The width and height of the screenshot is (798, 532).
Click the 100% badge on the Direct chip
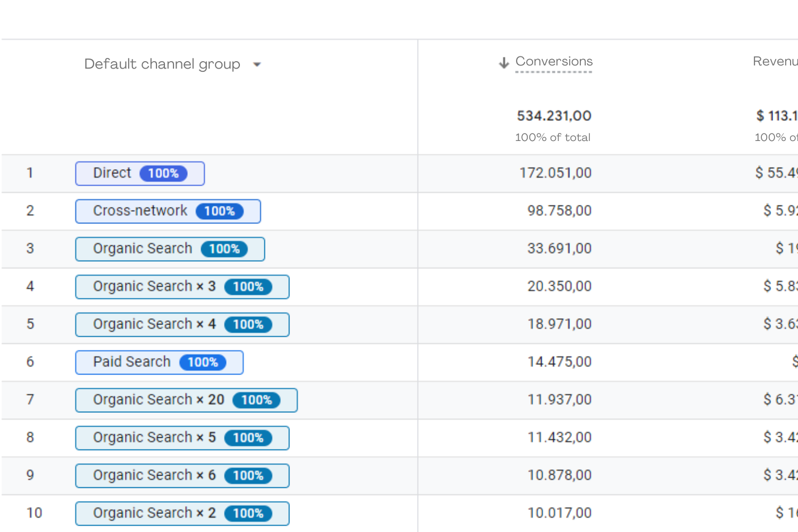click(x=163, y=173)
